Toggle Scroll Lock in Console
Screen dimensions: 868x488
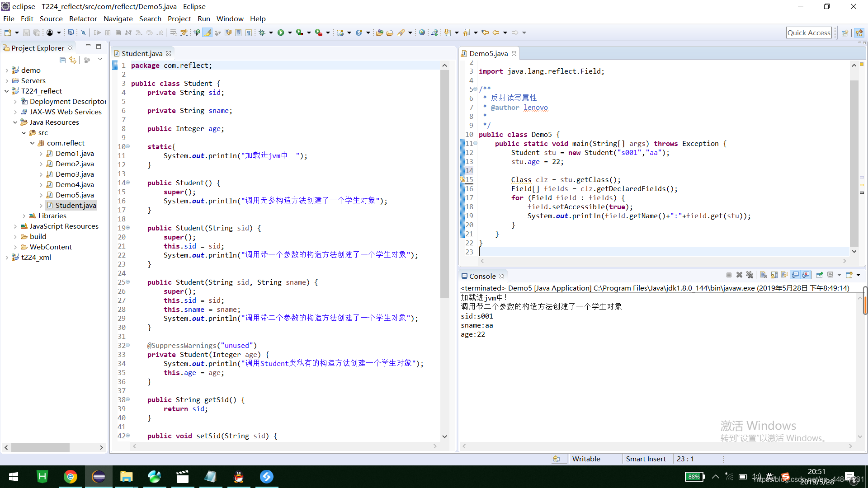[x=774, y=275]
